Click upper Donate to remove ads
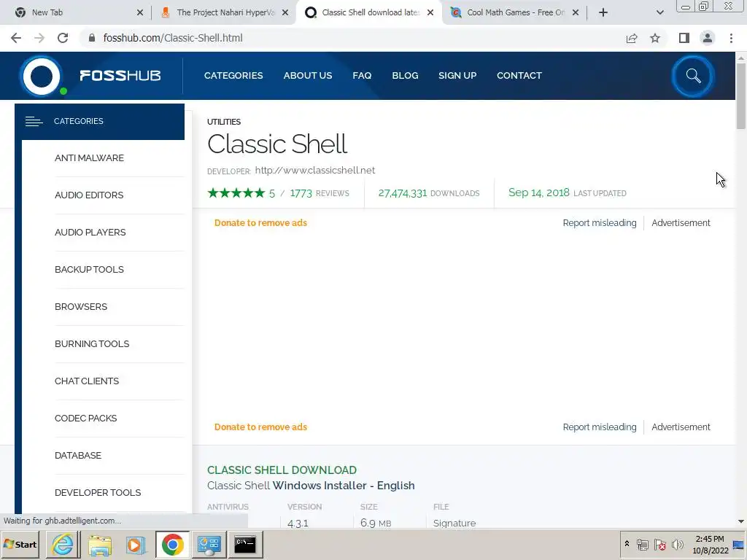The image size is (747, 560). coord(260,223)
